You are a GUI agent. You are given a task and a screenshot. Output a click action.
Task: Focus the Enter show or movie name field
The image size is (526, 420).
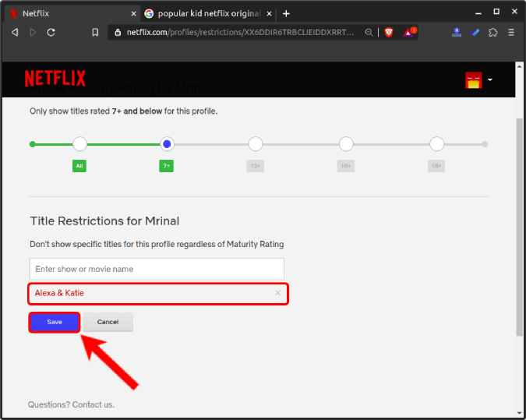pyautogui.click(x=157, y=269)
